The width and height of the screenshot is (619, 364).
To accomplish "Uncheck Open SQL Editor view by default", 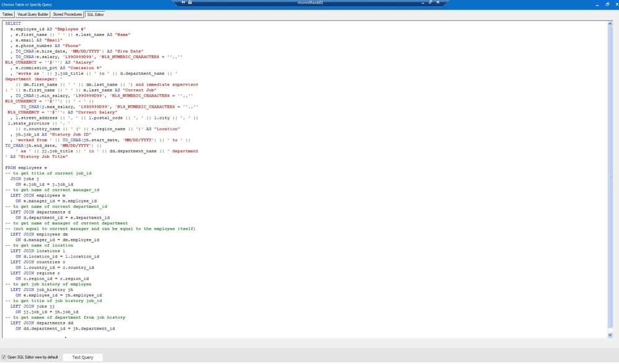I will (4, 357).
